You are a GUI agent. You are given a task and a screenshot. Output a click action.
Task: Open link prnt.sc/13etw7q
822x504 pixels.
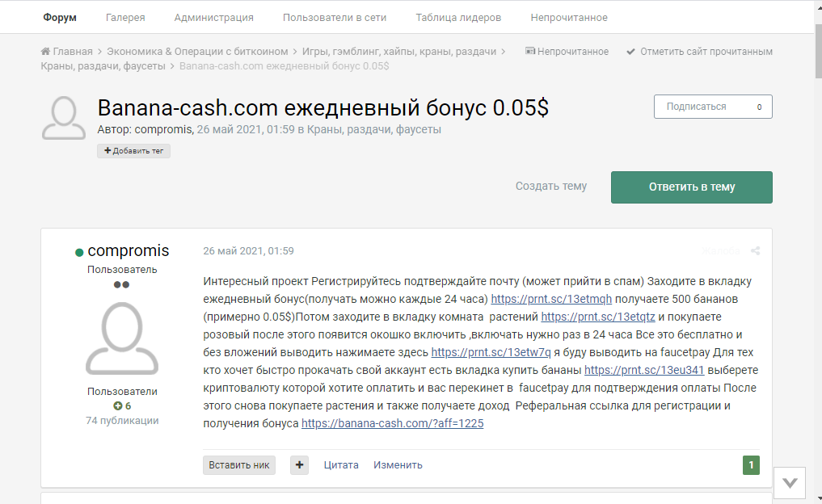pyautogui.click(x=491, y=353)
